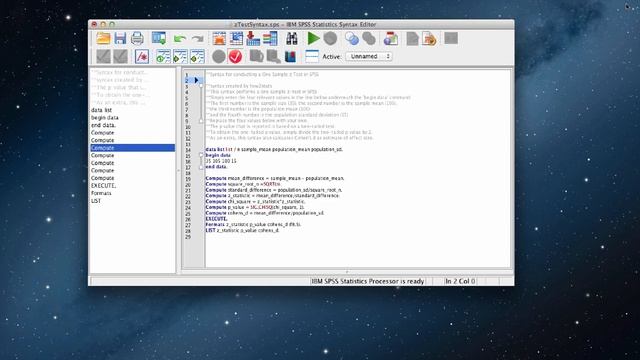The image size is (640, 360).
Task: Toggle breakpoint with the red check circle
Action: tap(236, 56)
